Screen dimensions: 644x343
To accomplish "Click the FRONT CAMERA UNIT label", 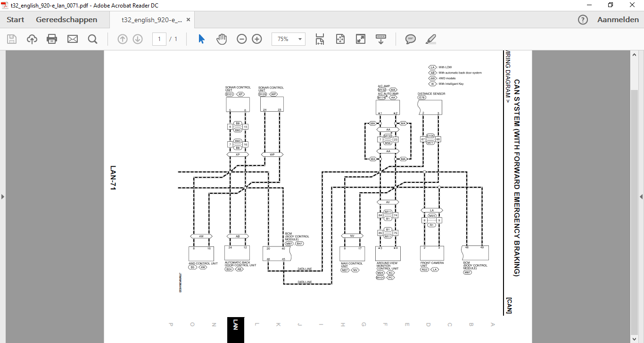I will coord(432,264).
